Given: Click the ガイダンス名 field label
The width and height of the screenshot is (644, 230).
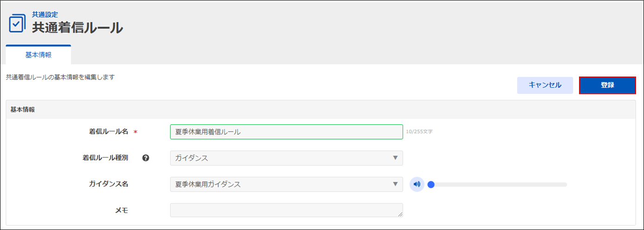Looking at the screenshot, I should [x=108, y=184].
